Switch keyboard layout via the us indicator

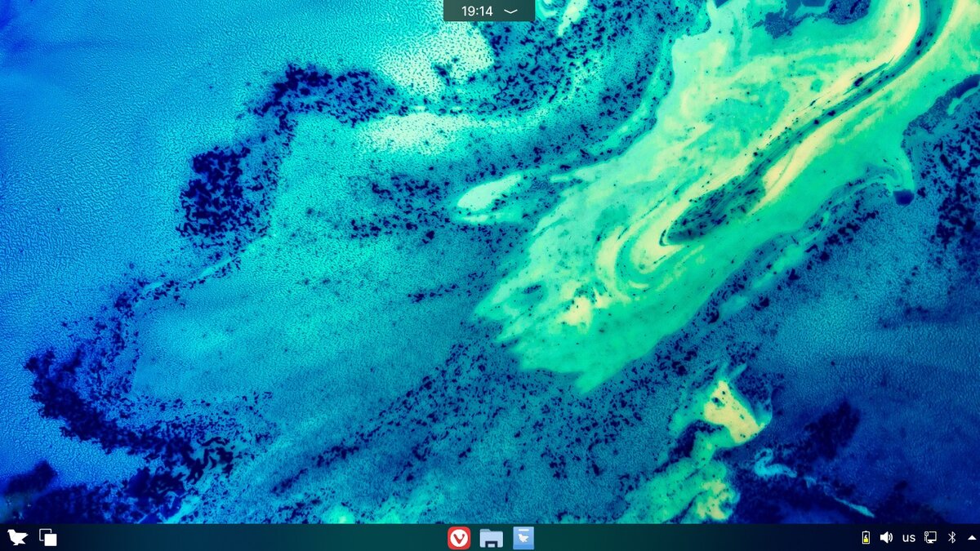(908, 537)
